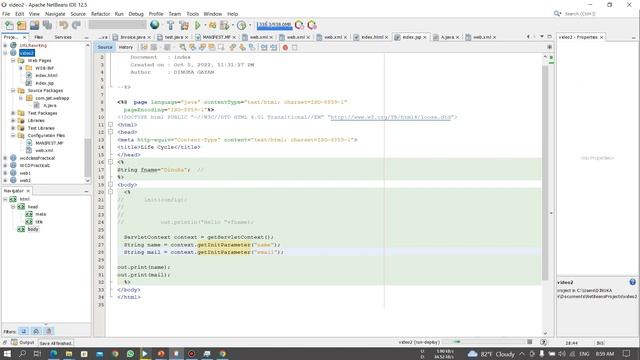Toggle Highlight Search in editor toolbar
640x360 pixels.
[x=212, y=47]
